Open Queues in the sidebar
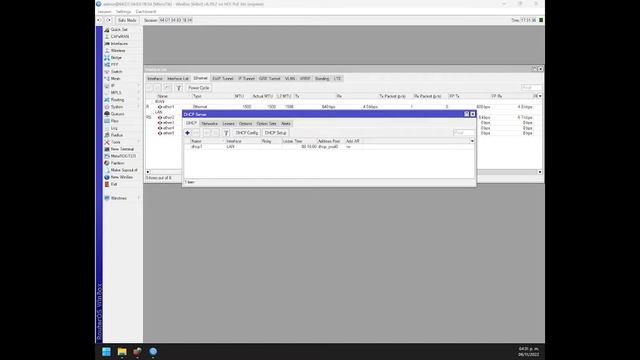The height and width of the screenshot is (360, 640). 117,114
